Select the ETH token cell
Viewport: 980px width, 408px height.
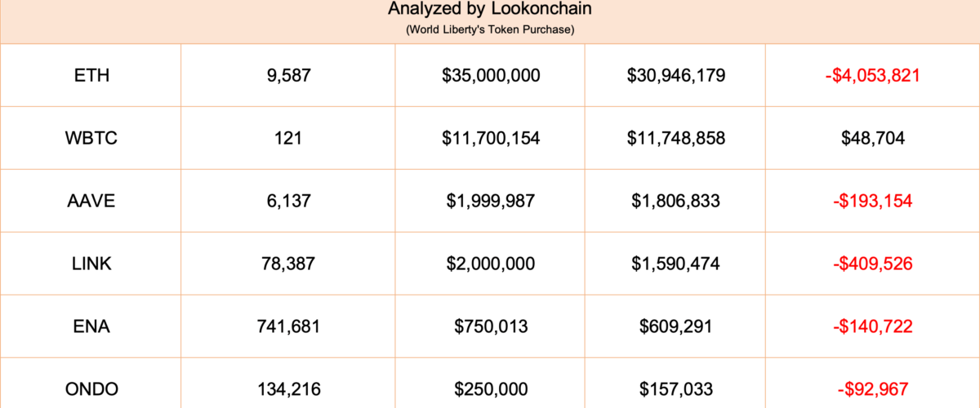91,76
